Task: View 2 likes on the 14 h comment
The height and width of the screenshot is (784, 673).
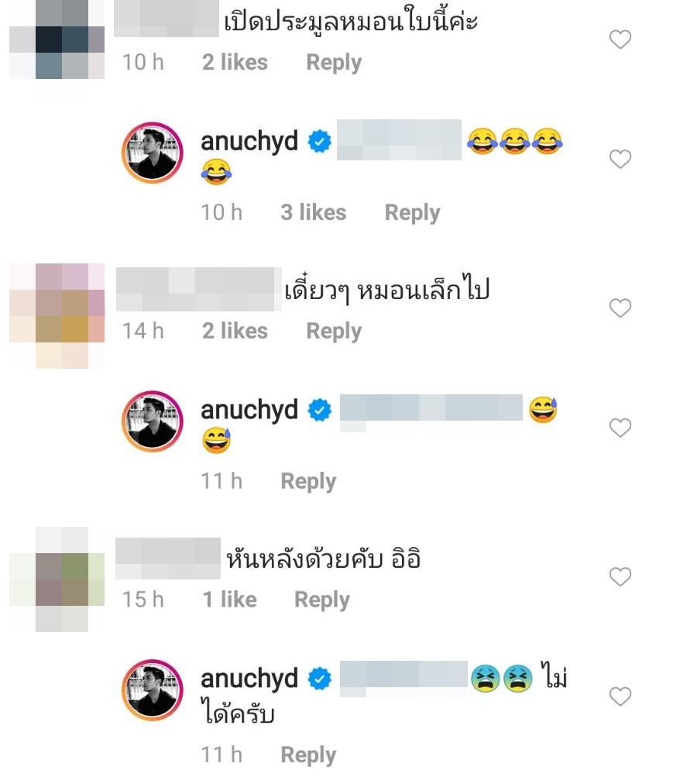Action: (x=235, y=331)
